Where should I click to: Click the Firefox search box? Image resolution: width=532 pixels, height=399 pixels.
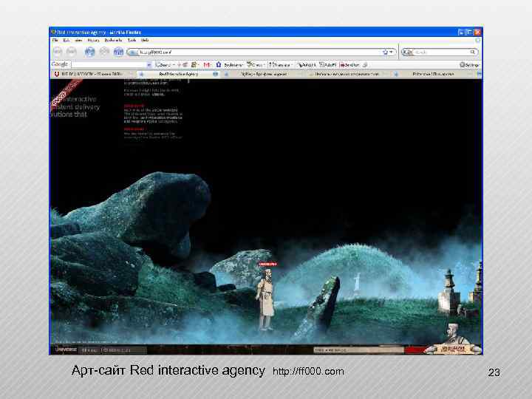(x=441, y=52)
